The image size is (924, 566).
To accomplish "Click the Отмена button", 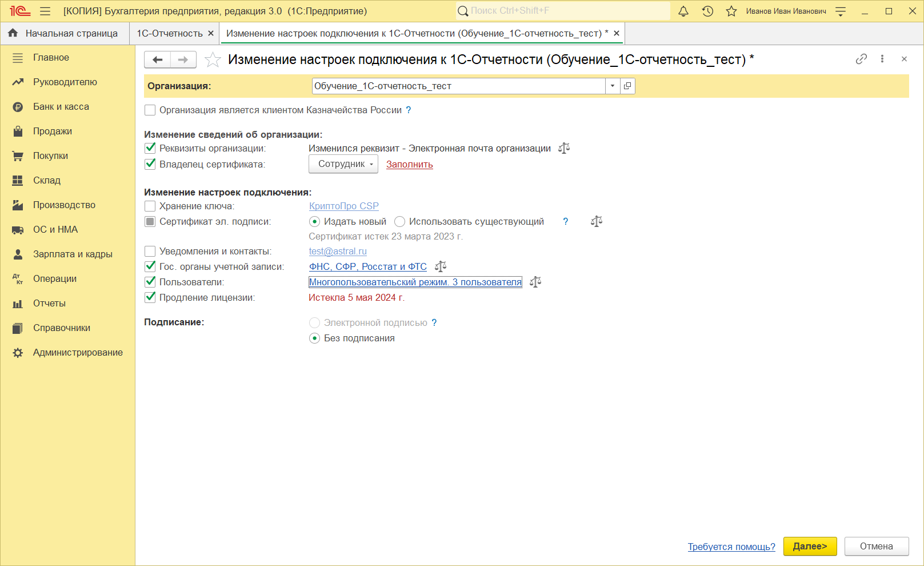I will tap(877, 547).
